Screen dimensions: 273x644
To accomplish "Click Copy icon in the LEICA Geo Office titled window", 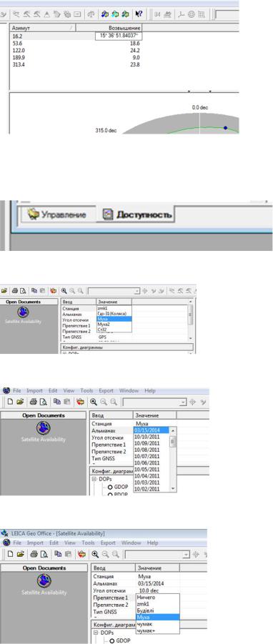I will 57,554.
